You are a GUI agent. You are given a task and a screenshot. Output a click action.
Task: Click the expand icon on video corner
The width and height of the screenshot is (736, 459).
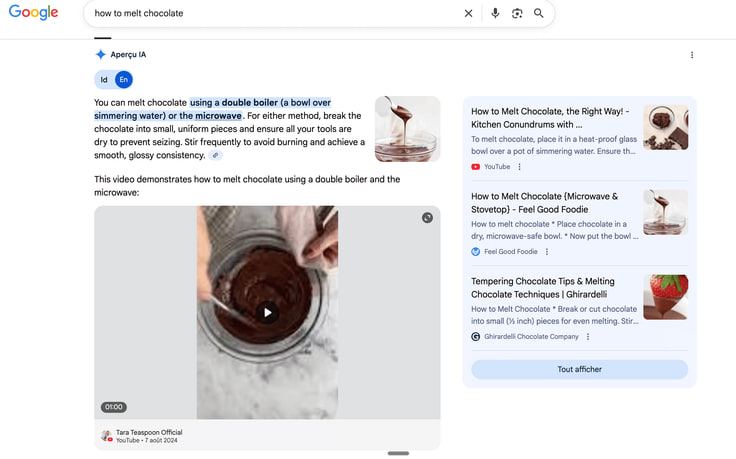(x=427, y=218)
